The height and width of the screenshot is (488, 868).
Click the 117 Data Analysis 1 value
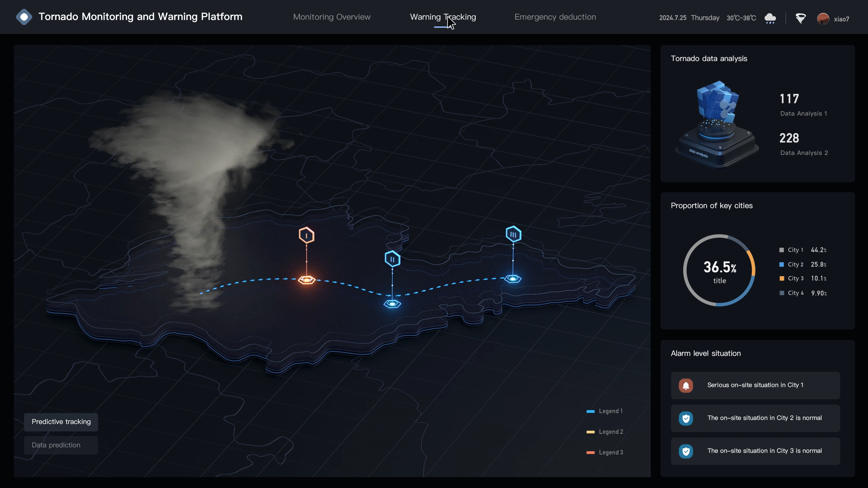click(x=789, y=99)
